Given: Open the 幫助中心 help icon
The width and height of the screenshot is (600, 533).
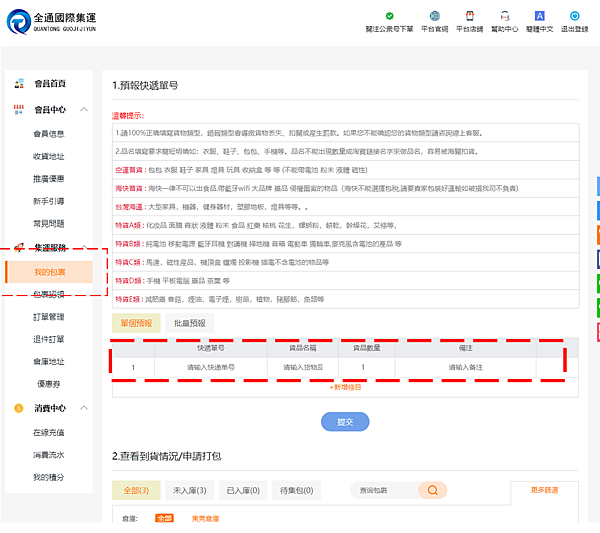Looking at the screenshot, I should point(504,16).
